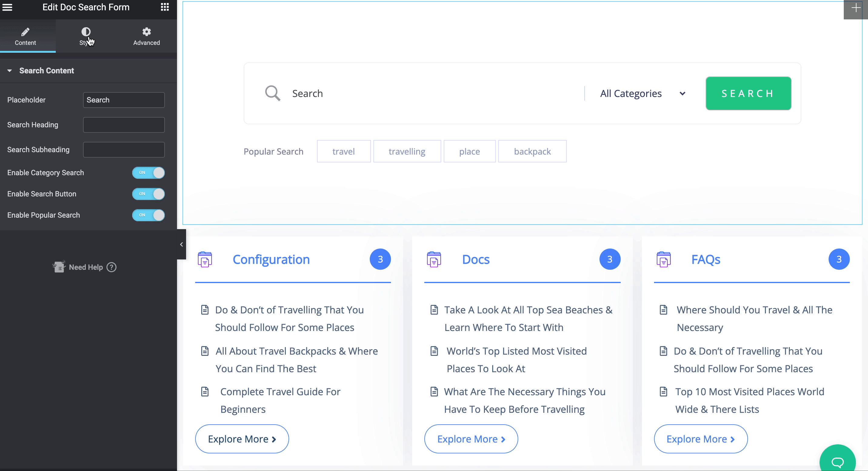Turn off Enable Search Button switch

coord(148,194)
